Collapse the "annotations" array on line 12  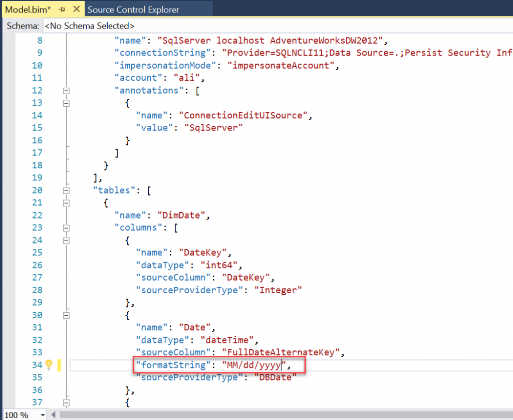65,91
